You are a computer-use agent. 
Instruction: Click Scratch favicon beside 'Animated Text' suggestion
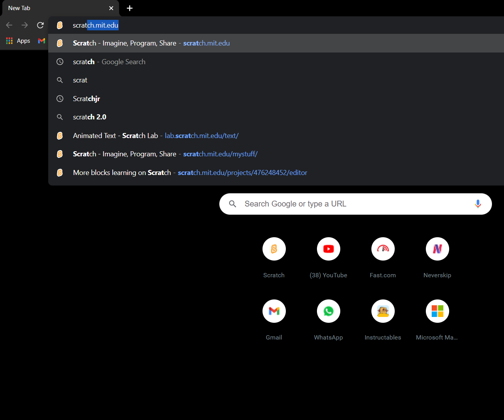coord(60,136)
